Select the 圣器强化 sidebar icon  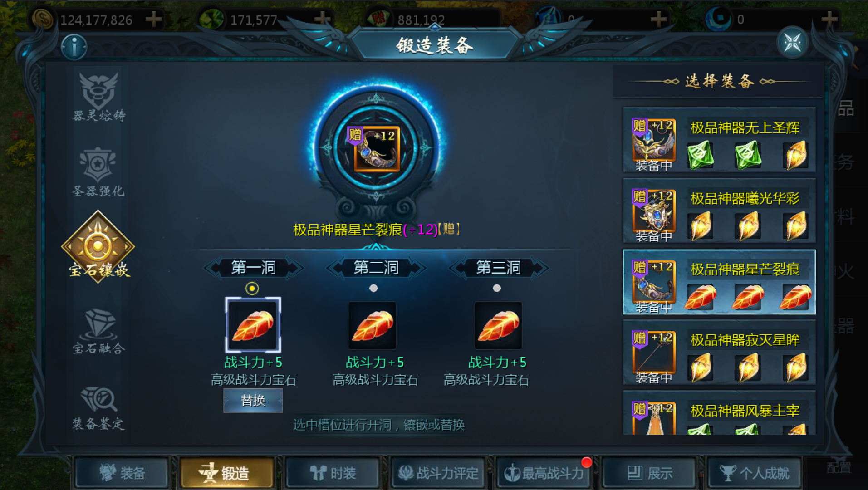point(98,172)
